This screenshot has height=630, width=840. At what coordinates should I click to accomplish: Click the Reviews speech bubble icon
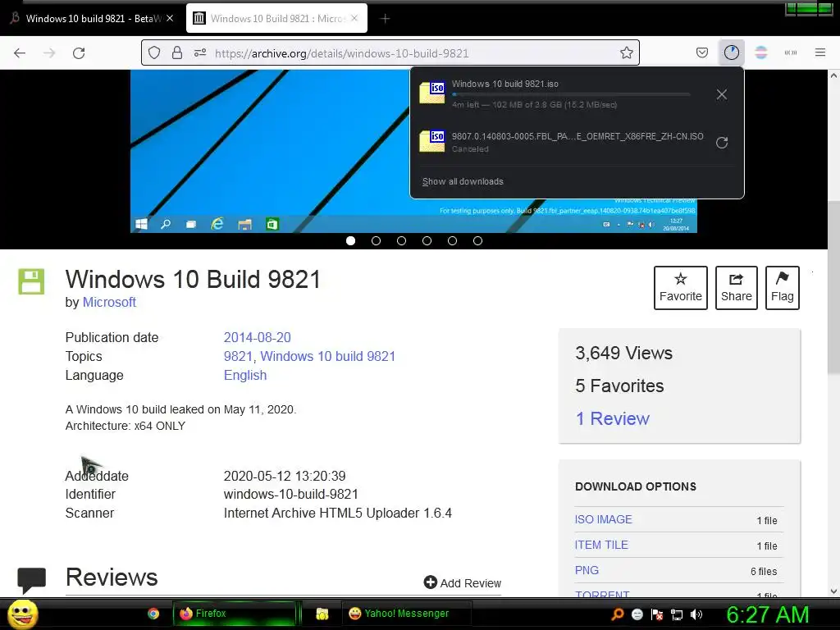(x=32, y=580)
